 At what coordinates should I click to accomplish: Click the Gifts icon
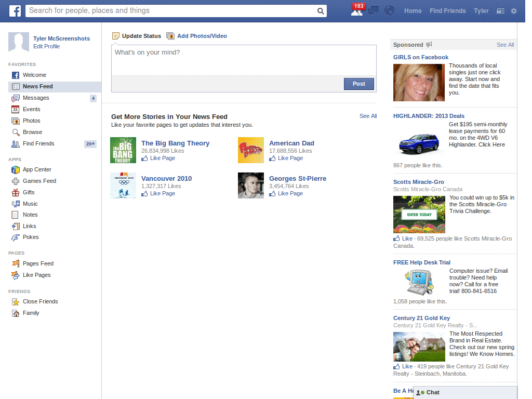point(15,192)
